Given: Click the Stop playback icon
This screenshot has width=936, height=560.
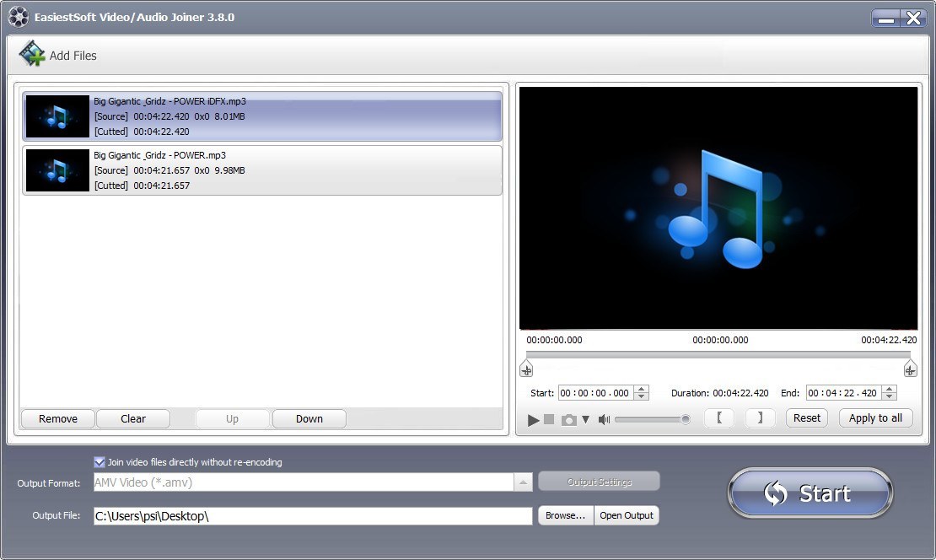Looking at the screenshot, I should [549, 418].
